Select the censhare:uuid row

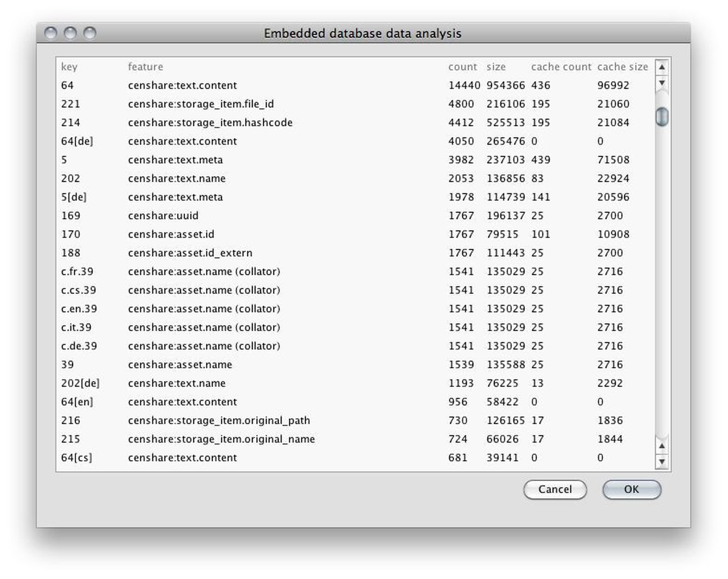249,215
